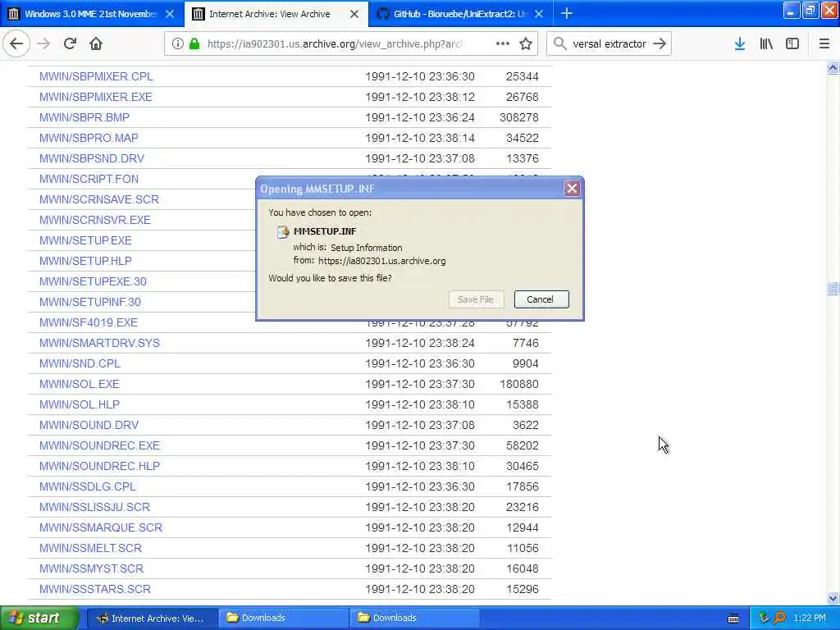This screenshot has width=840, height=630.
Task: Click the search go arrow
Action: (660, 44)
